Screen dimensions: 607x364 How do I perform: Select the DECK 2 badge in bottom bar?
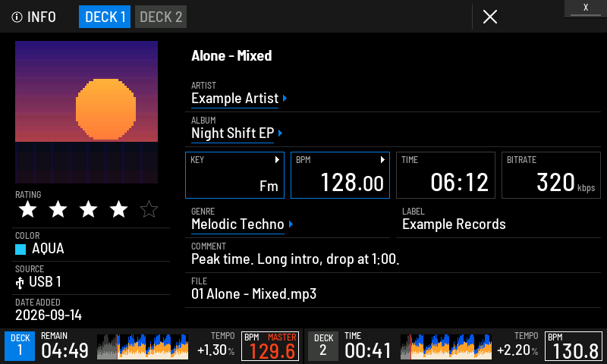[323, 346]
